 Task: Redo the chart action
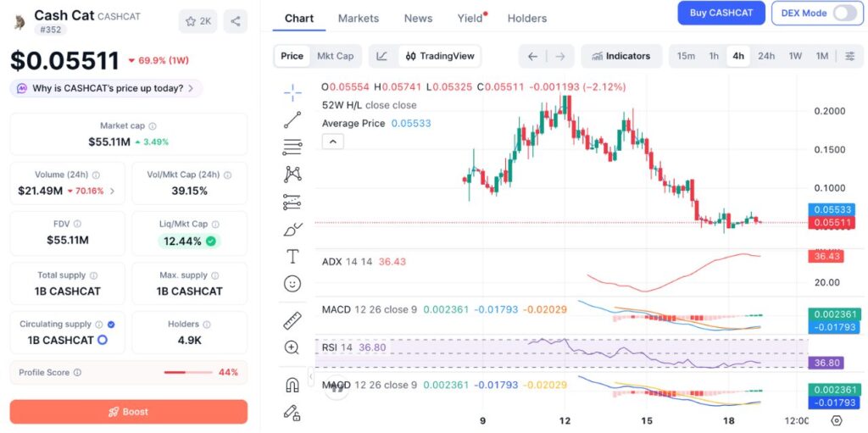pos(560,56)
